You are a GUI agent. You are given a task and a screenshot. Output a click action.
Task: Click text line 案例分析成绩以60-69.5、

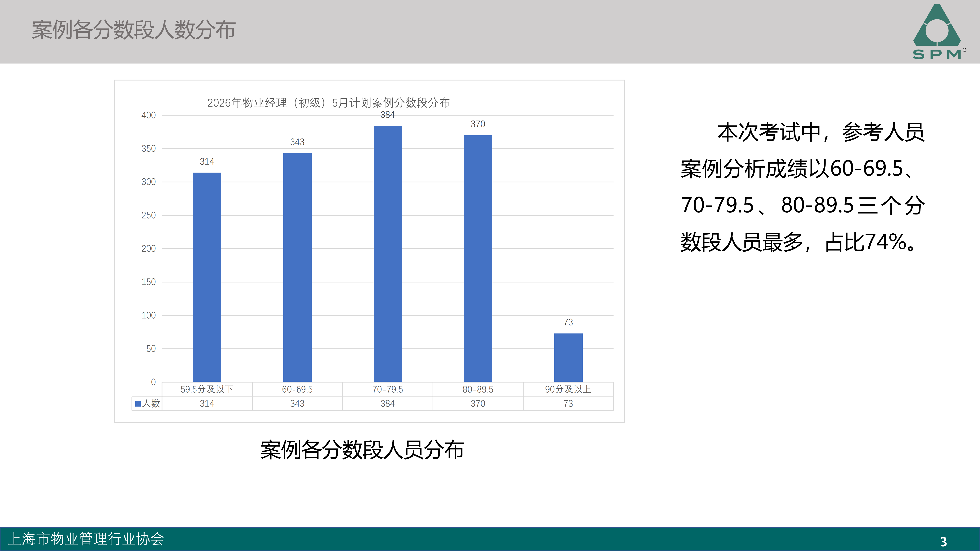tap(797, 169)
